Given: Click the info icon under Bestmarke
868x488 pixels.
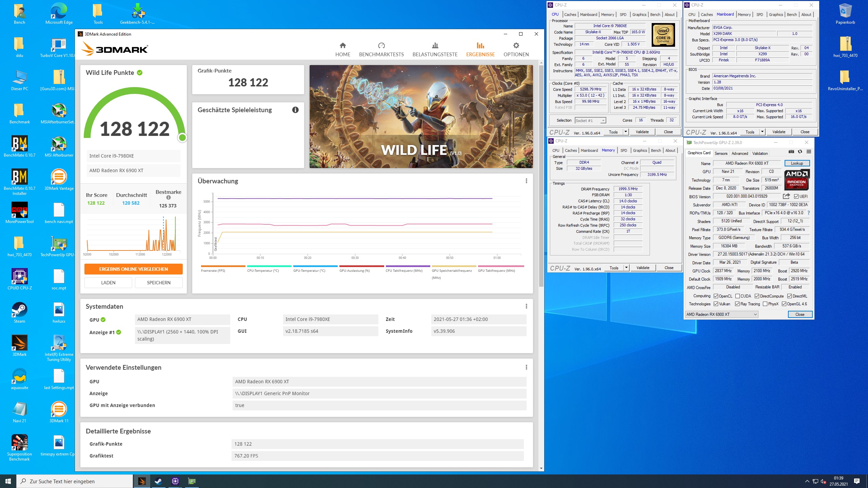Looking at the screenshot, I should [x=169, y=198].
